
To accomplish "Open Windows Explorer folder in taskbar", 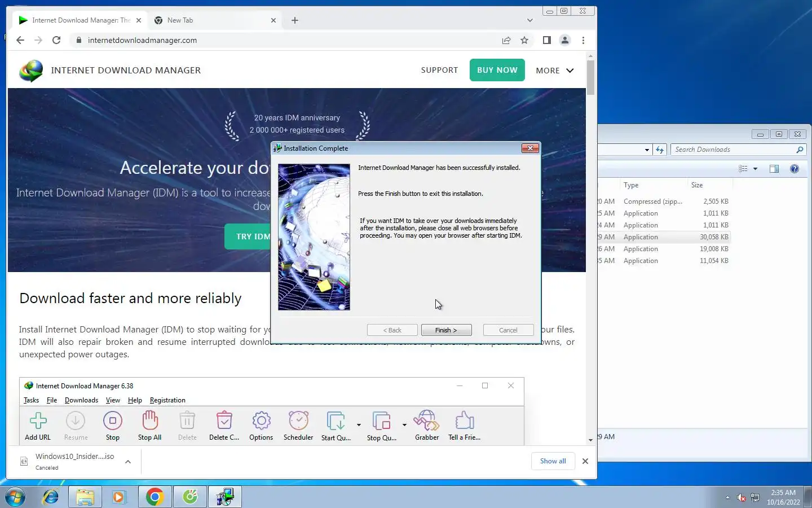I will pyautogui.click(x=85, y=497).
